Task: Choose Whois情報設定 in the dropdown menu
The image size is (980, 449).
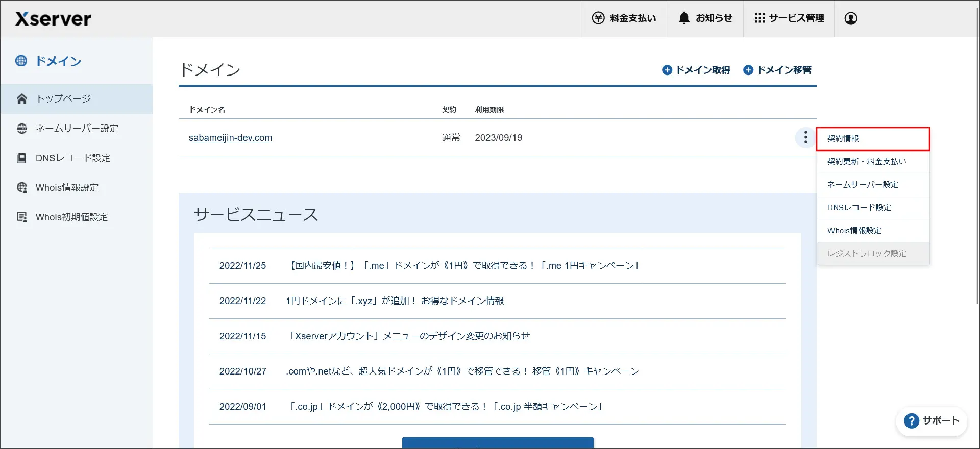Action: pos(873,231)
